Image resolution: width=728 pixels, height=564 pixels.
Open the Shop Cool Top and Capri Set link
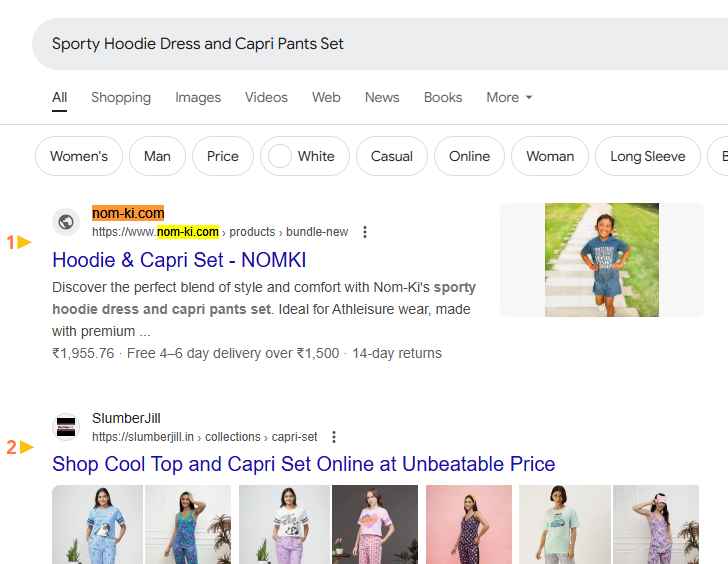click(x=303, y=464)
